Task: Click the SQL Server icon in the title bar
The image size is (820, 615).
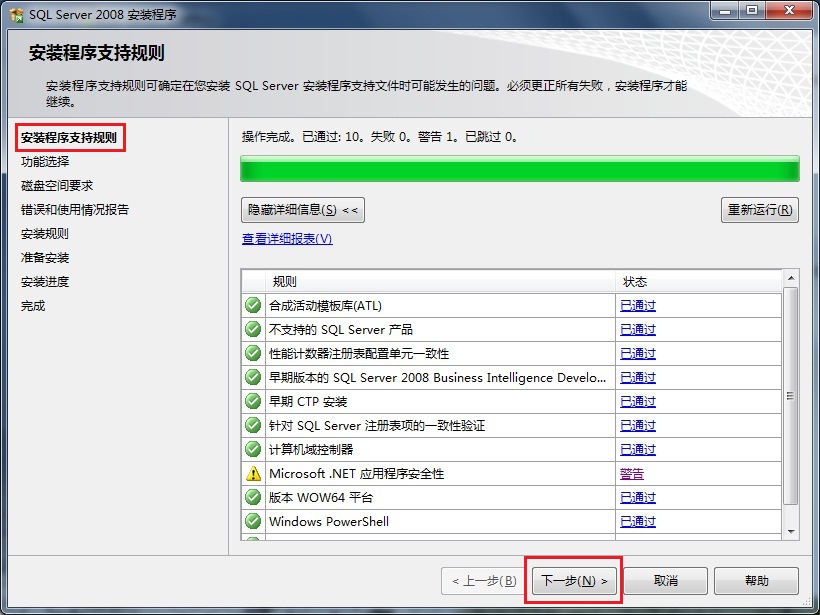Action: [15, 13]
